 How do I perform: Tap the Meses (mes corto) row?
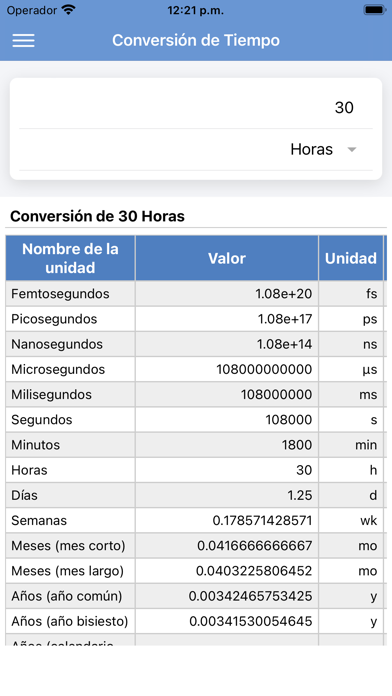[x=68, y=546]
